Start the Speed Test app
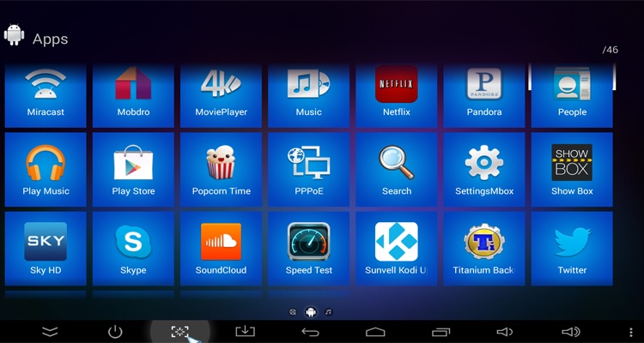644x343 pixels. tap(308, 249)
